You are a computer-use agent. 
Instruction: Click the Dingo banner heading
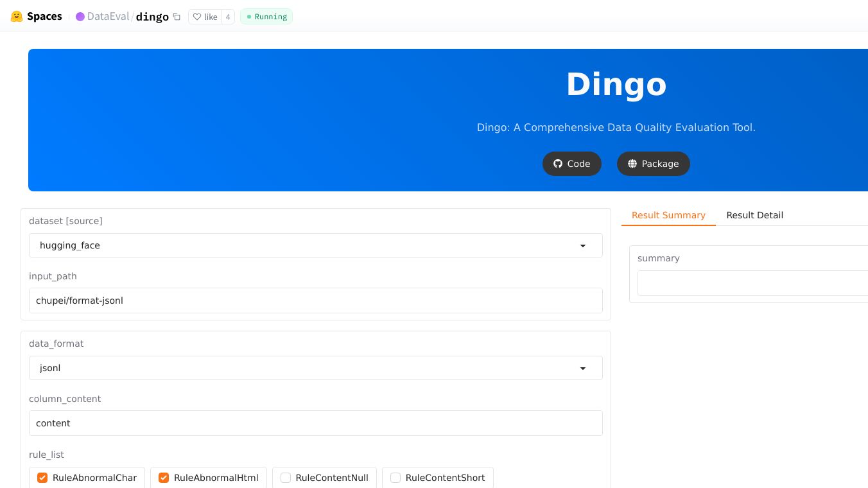[x=616, y=84]
